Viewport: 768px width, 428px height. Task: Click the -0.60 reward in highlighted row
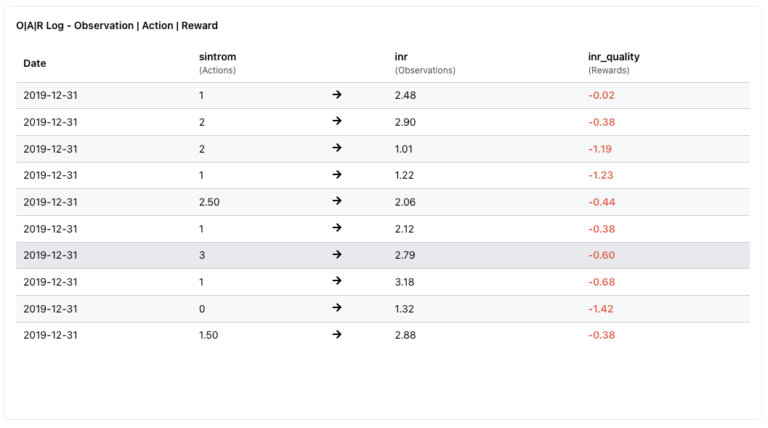coord(601,255)
